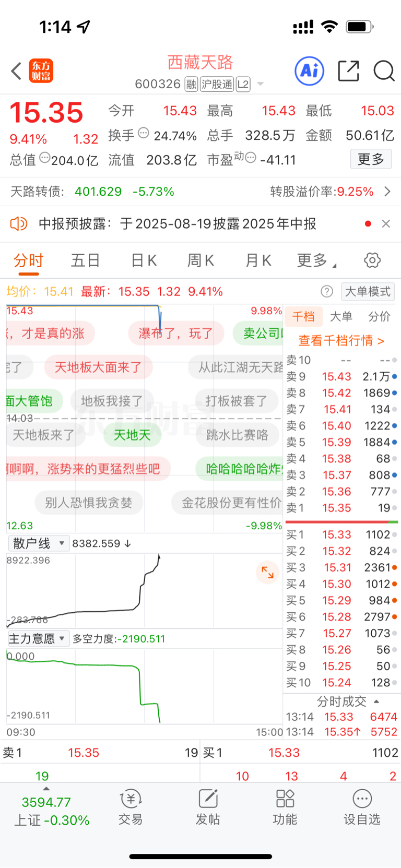Tap the share export icon
The image size is (401, 868).
pos(348,71)
